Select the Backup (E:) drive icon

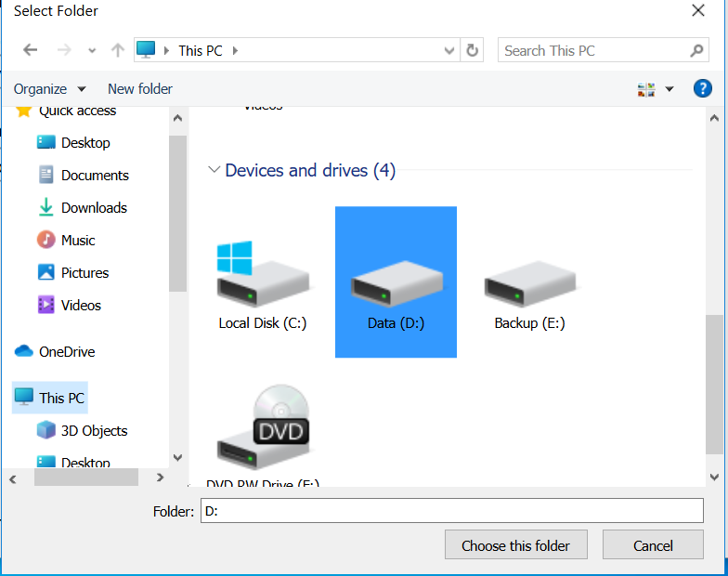coord(529,283)
